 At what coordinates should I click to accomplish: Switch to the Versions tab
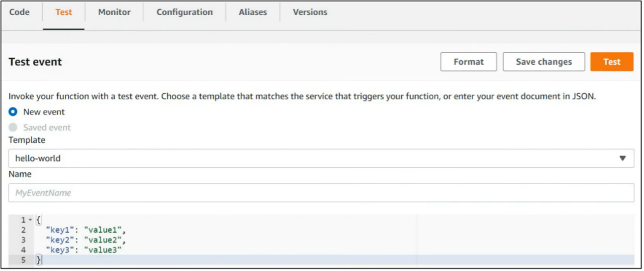click(x=310, y=12)
